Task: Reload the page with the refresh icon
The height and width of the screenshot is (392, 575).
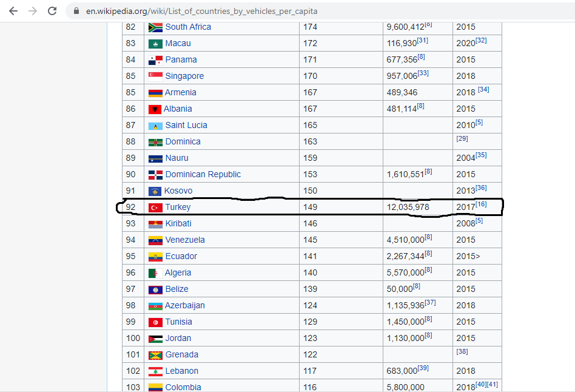Action: click(52, 11)
